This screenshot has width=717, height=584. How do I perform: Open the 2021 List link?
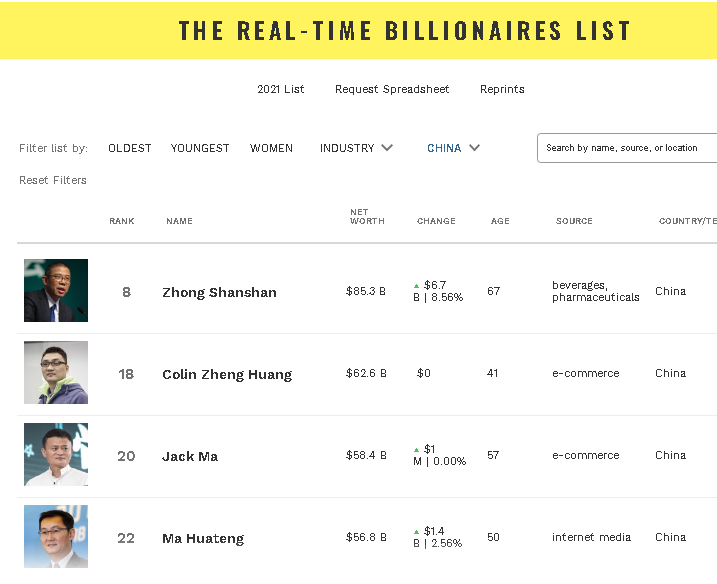(x=281, y=89)
